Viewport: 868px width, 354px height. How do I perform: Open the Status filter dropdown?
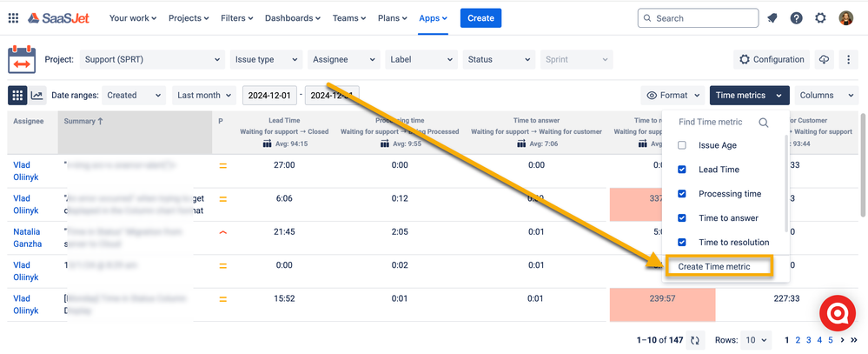click(x=499, y=59)
